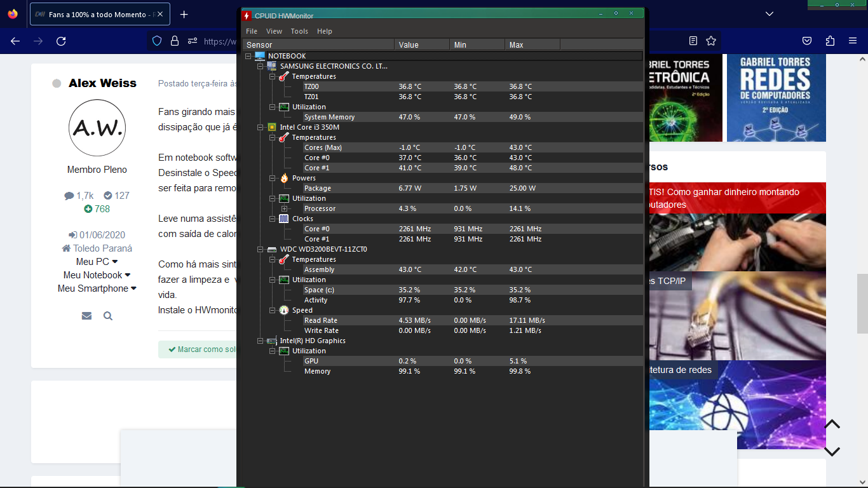Click the Intel HD Graphics card icon
Image resolution: width=868 pixels, height=488 pixels.
[x=271, y=341]
